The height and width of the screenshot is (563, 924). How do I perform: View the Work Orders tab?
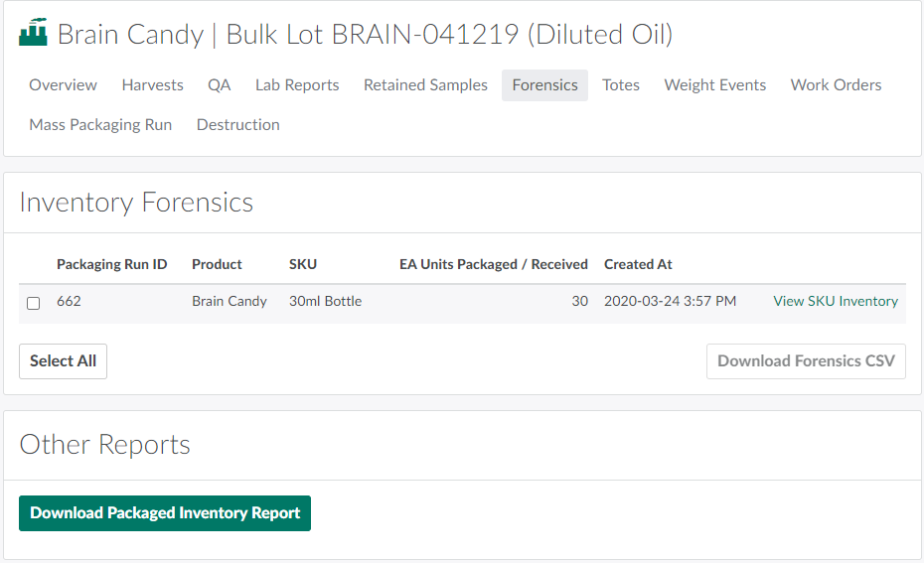(x=836, y=85)
